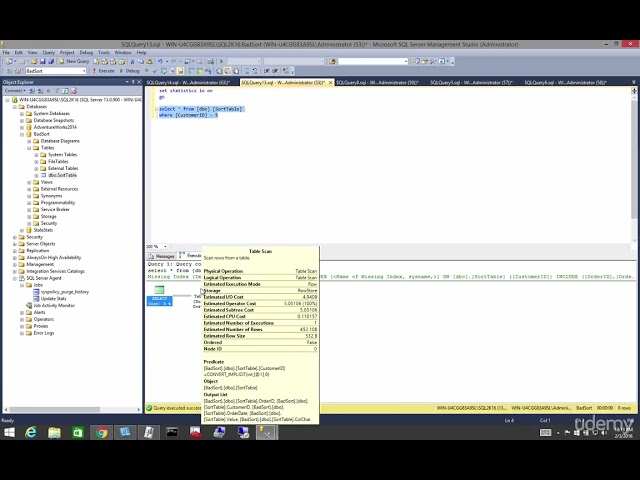Image resolution: width=640 pixels, height=480 pixels.
Task: Collapse the SQL Server Agent node
Action: pyautogui.click(x=15, y=278)
